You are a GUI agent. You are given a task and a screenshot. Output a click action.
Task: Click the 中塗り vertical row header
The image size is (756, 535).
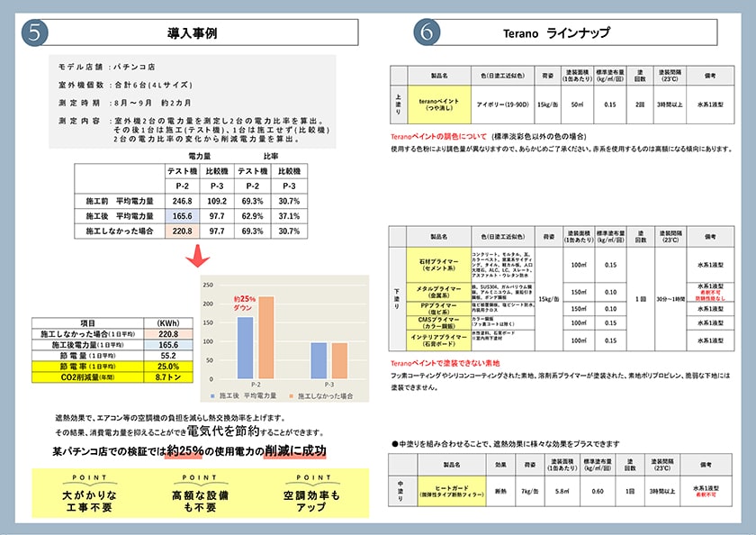point(400,491)
